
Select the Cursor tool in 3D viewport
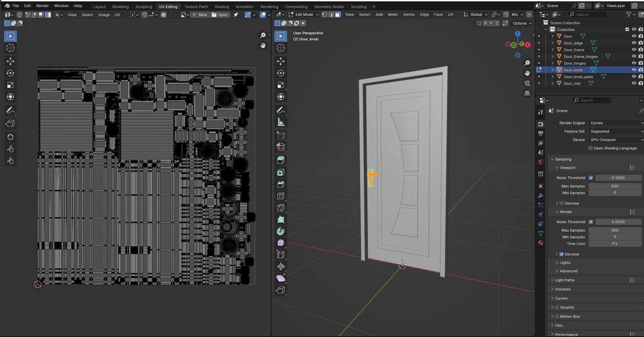281,48
